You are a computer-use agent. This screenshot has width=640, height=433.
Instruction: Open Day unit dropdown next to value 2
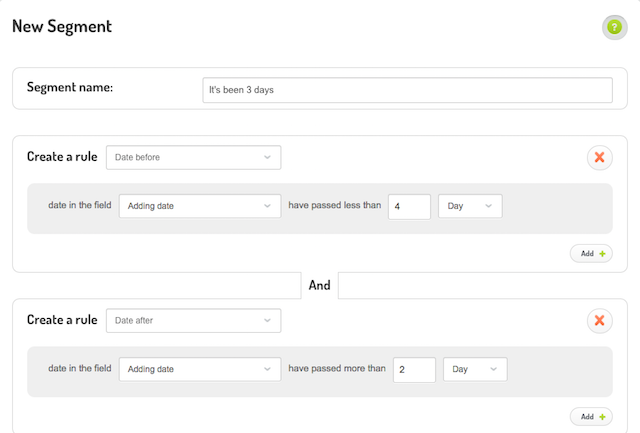[x=475, y=369]
